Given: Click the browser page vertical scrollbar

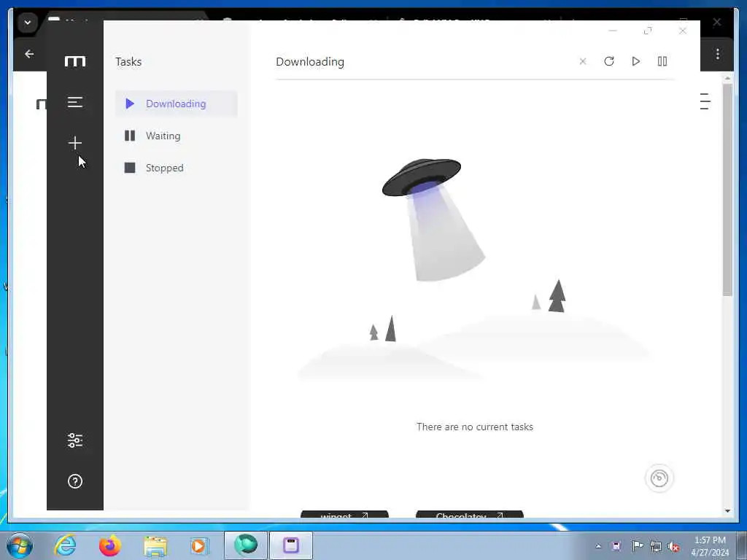Looking at the screenshot, I should click(x=727, y=190).
